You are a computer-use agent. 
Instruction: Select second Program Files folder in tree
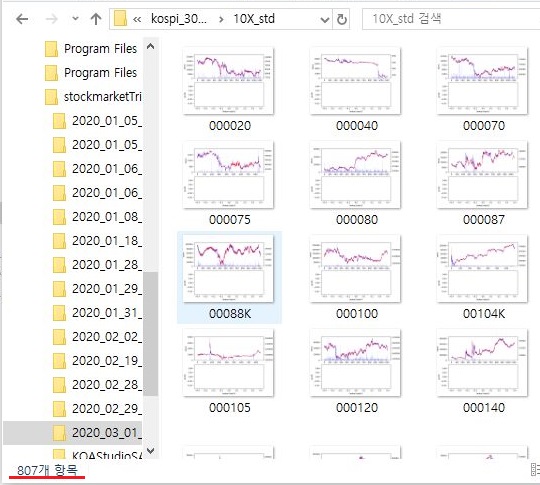coord(91,73)
